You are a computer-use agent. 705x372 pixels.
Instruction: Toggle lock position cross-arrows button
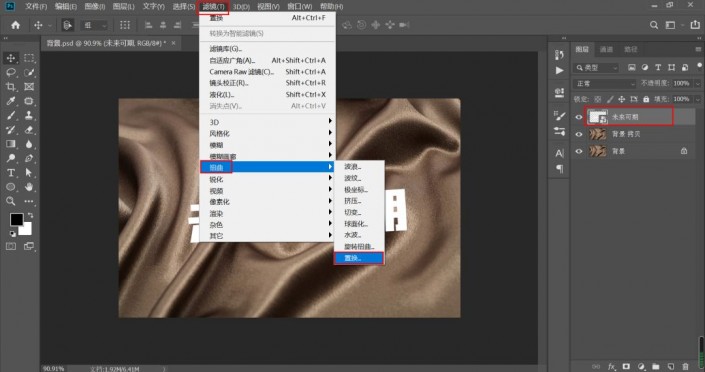point(622,99)
